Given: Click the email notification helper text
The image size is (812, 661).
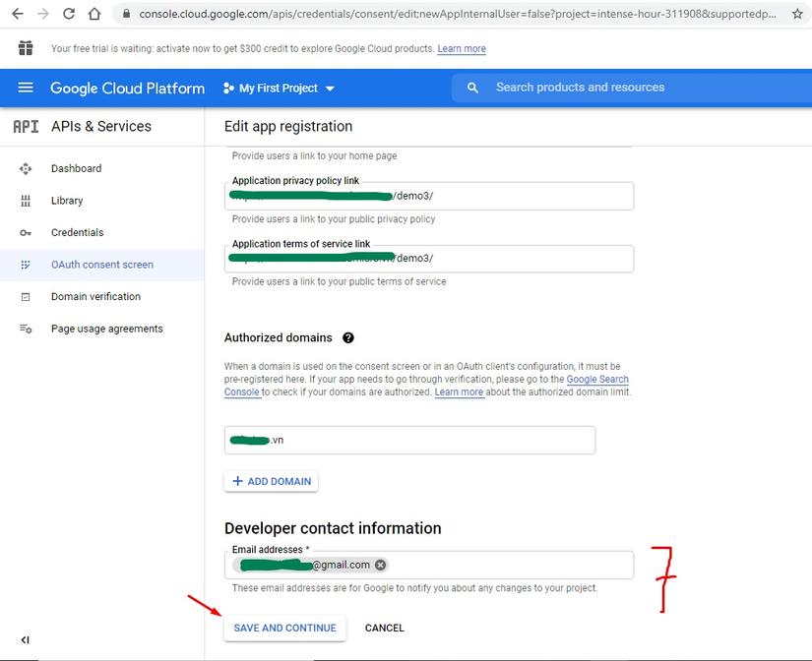Looking at the screenshot, I should [x=414, y=588].
